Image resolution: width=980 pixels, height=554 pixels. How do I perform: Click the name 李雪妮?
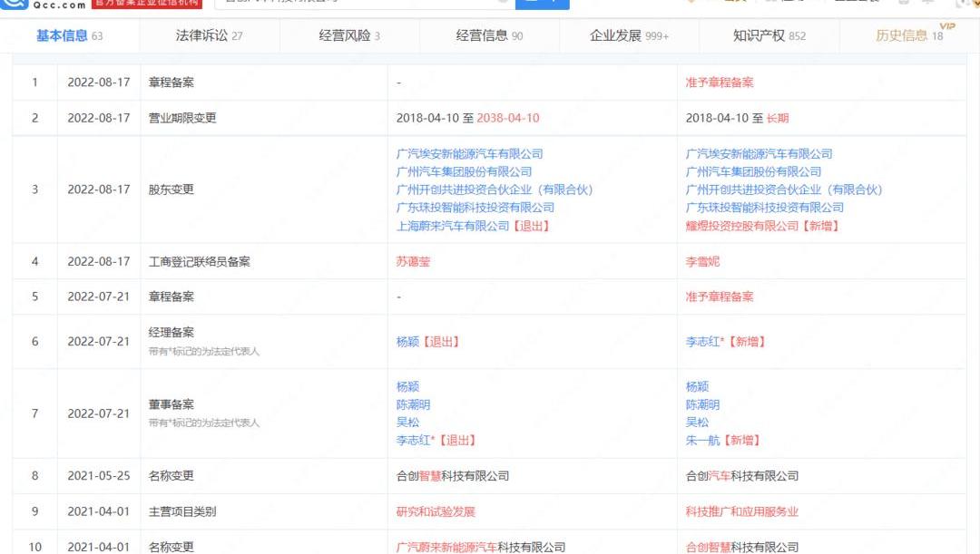(x=702, y=262)
